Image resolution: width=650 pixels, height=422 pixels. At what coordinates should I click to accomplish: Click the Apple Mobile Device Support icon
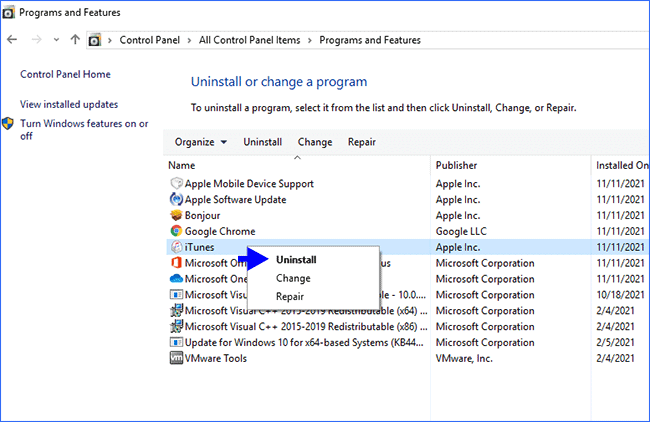[177, 183]
